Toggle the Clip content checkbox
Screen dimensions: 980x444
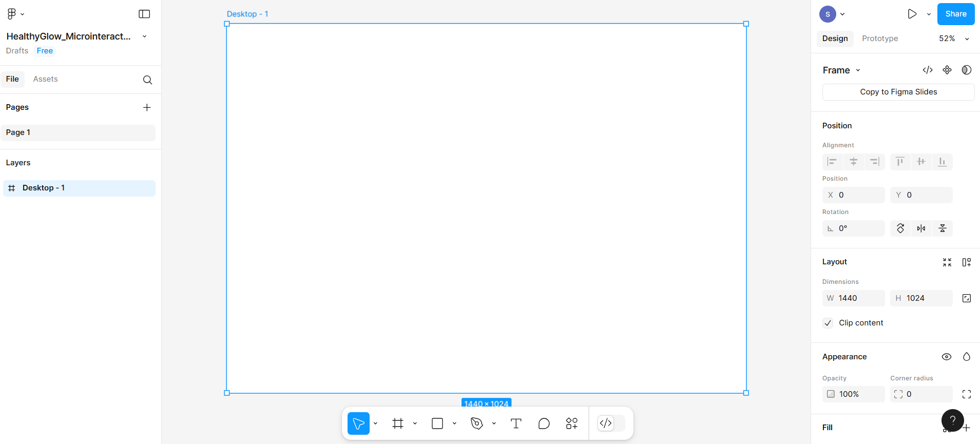828,323
